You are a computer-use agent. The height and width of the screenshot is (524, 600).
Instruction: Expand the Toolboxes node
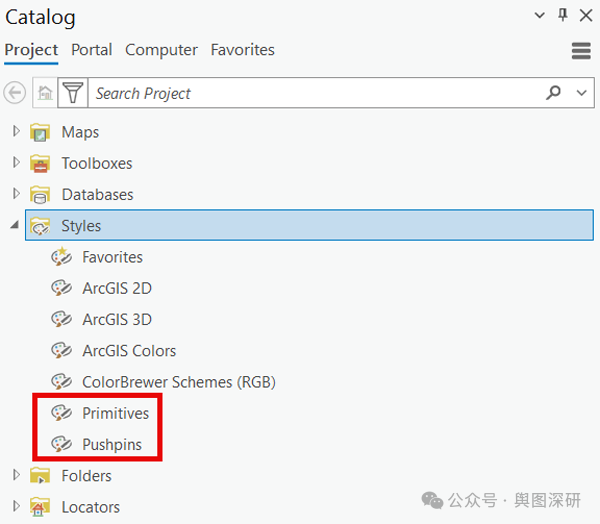tap(16, 163)
